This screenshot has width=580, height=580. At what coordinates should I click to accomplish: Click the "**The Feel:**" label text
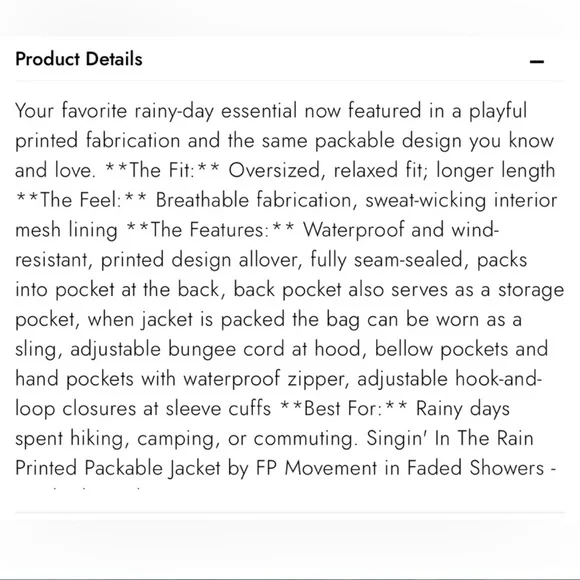pyautogui.click(x=81, y=200)
